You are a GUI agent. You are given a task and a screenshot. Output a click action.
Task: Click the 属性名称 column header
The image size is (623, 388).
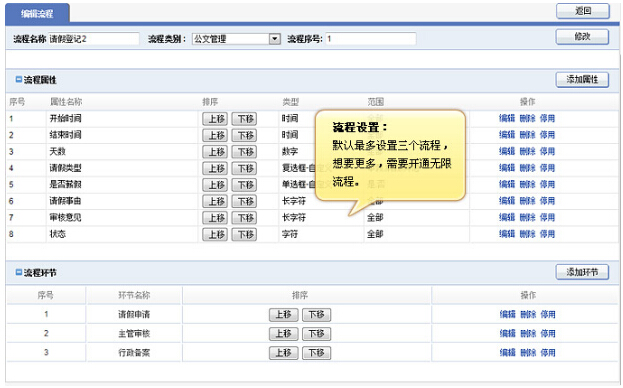pyautogui.click(x=66, y=102)
